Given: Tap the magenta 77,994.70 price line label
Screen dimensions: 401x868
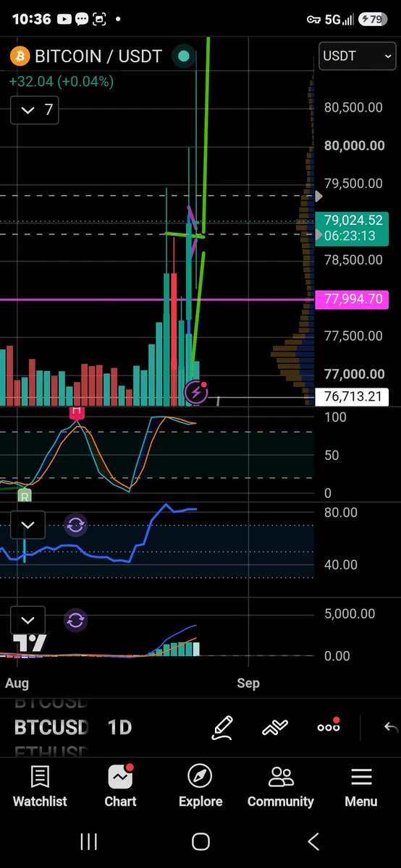Looking at the screenshot, I should (x=353, y=299).
